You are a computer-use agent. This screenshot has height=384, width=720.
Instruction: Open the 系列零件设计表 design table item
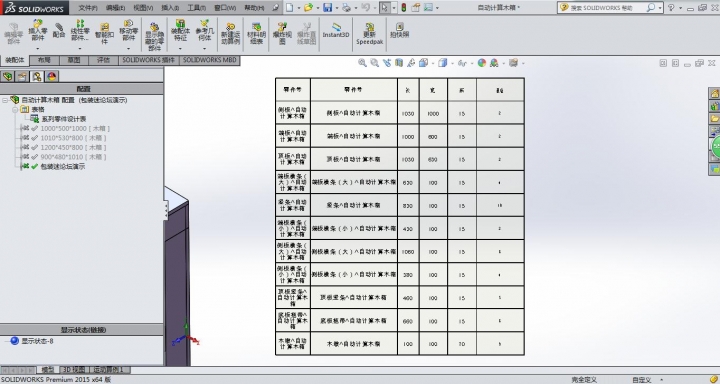pos(63,119)
